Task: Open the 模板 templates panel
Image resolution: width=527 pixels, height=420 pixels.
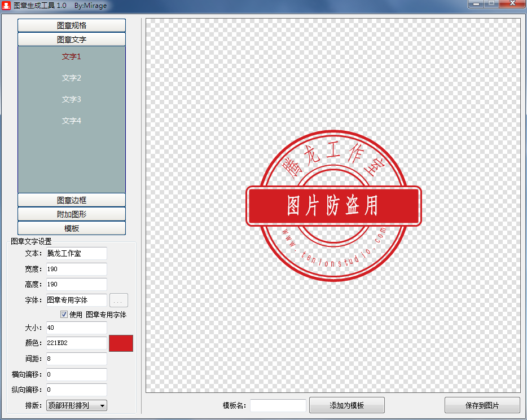Action: coord(71,228)
